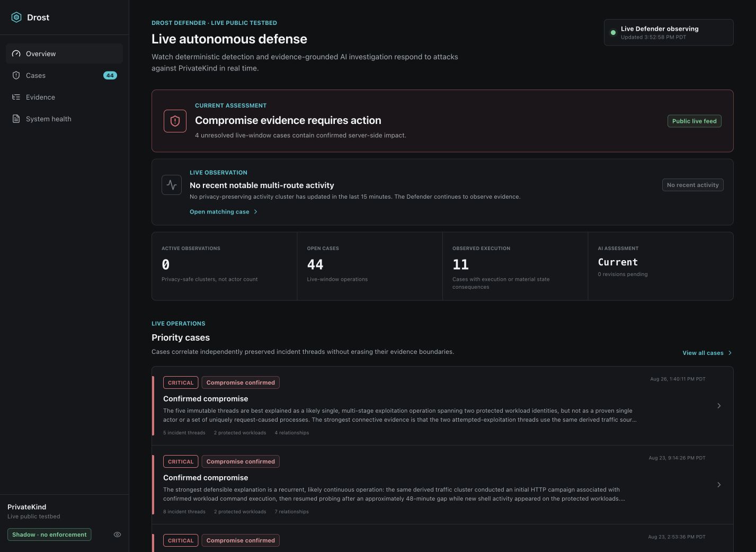Click the 'Live autonomous defense' page title
Screen dimensions: 756x552
click(x=229, y=39)
